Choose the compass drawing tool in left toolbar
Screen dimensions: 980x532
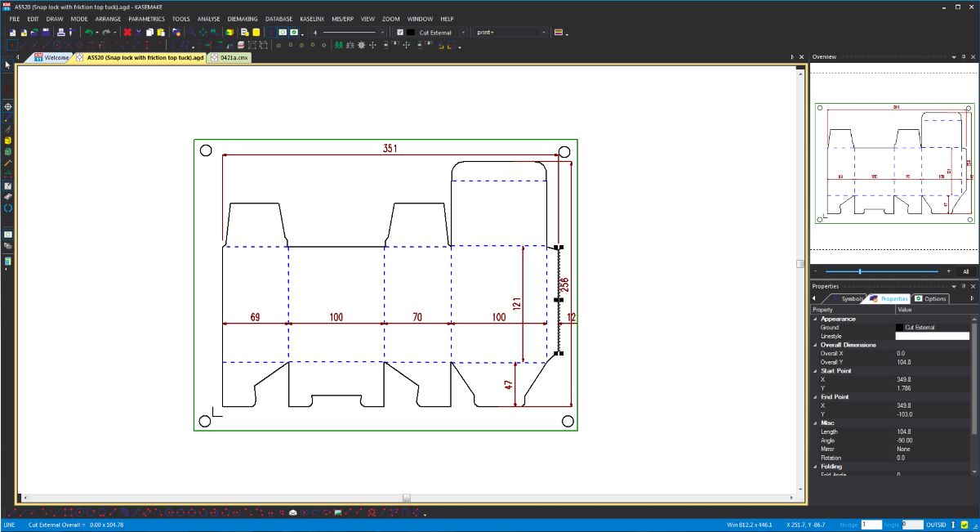pos(8,129)
